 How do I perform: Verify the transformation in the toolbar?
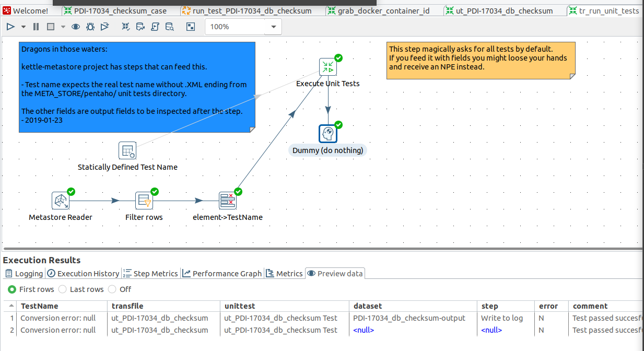(x=126, y=27)
